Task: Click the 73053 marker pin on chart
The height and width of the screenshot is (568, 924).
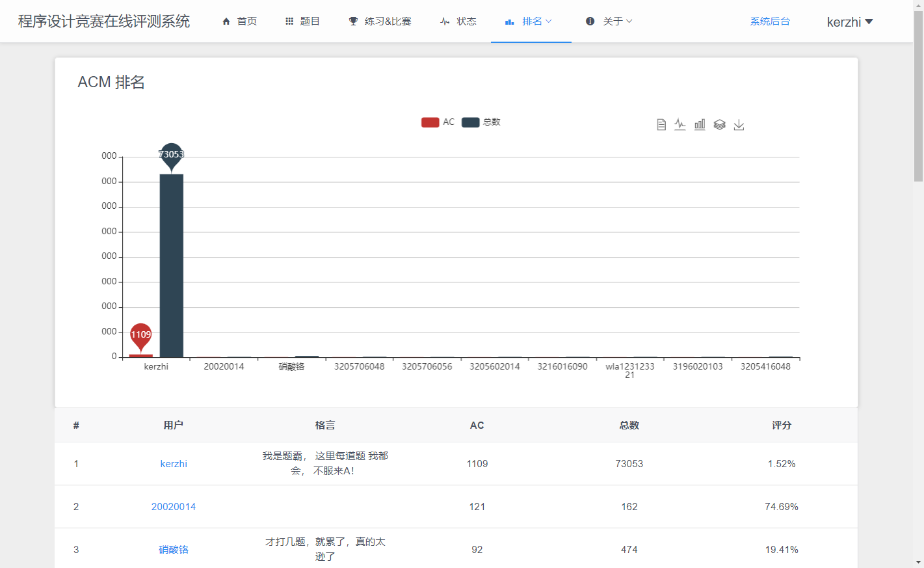Action: [x=171, y=155]
